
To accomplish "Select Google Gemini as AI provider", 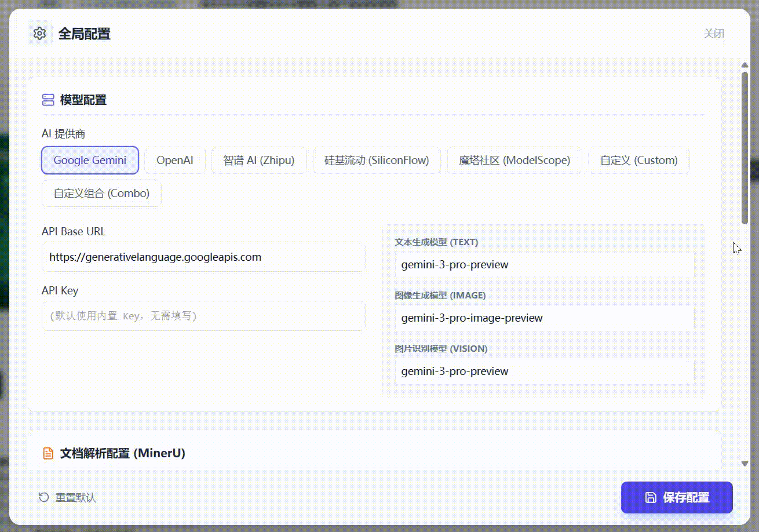I will coord(90,161).
